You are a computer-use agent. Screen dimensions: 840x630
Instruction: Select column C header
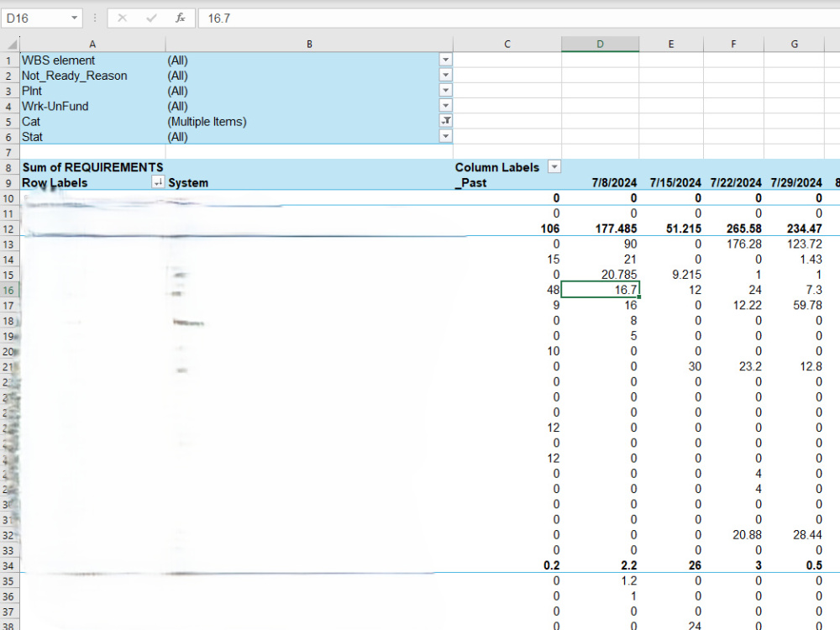(x=507, y=45)
